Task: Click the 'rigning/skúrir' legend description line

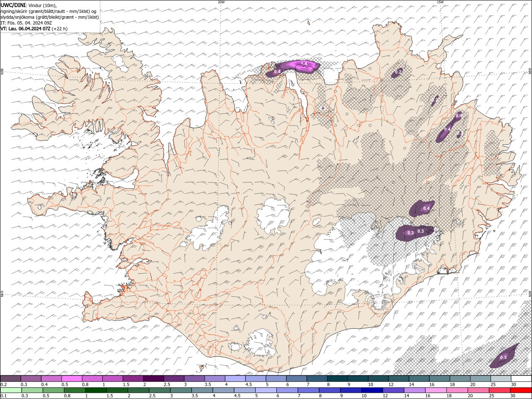Action: (x=48, y=11)
